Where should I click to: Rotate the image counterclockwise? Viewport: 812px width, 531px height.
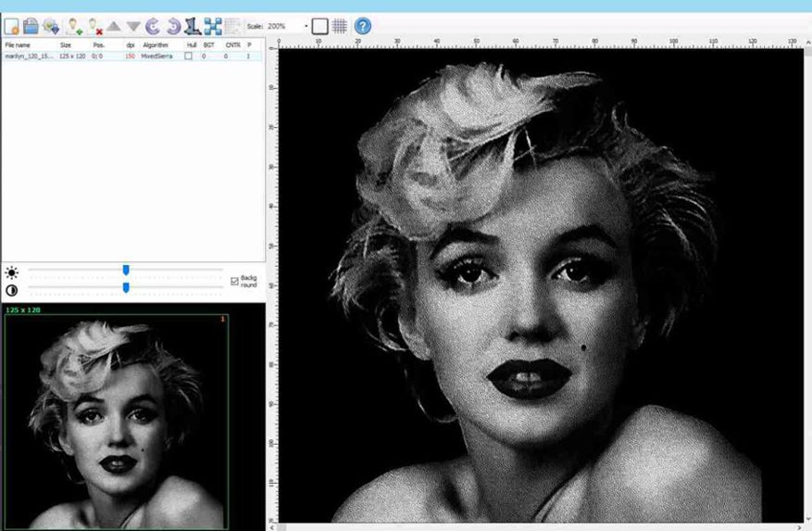(x=153, y=26)
